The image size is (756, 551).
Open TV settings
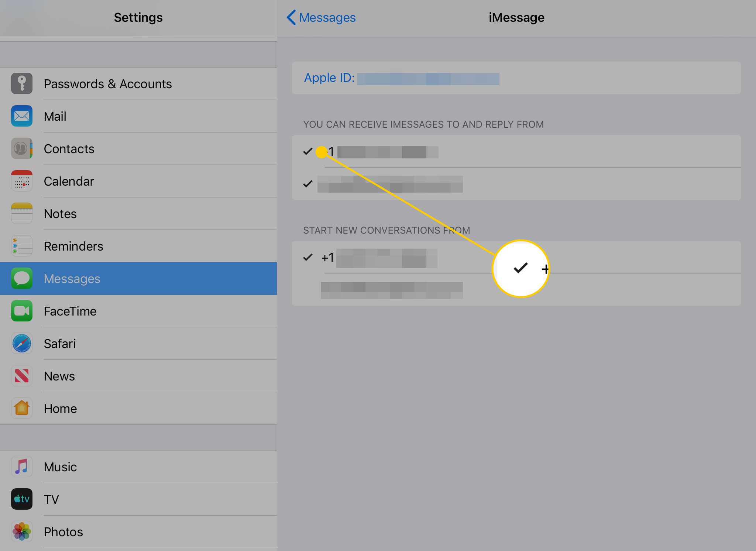coord(138,499)
